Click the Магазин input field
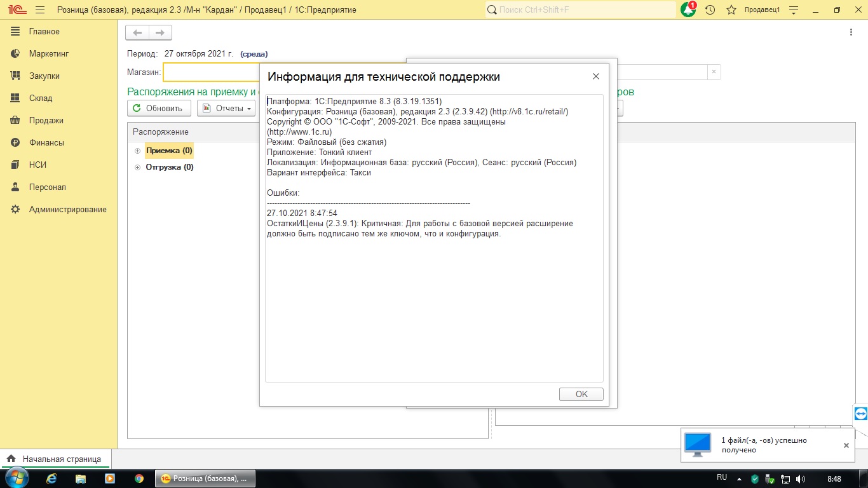The width and height of the screenshot is (868, 488). click(x=211, y=72)
